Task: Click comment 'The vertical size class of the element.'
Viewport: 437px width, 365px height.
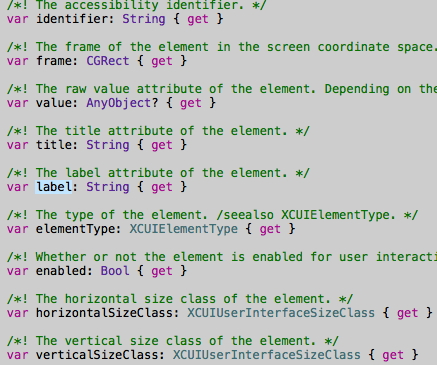Action: 173,341
